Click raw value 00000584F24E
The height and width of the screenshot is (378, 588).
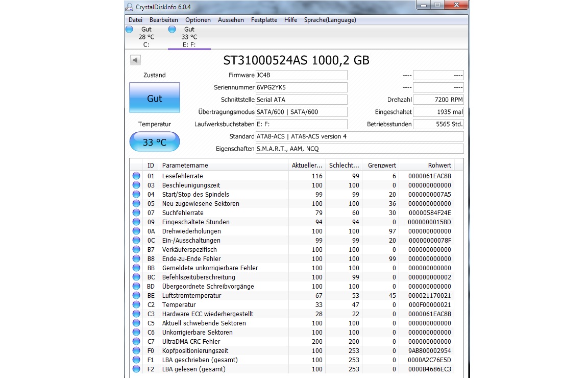coord(430,212)
